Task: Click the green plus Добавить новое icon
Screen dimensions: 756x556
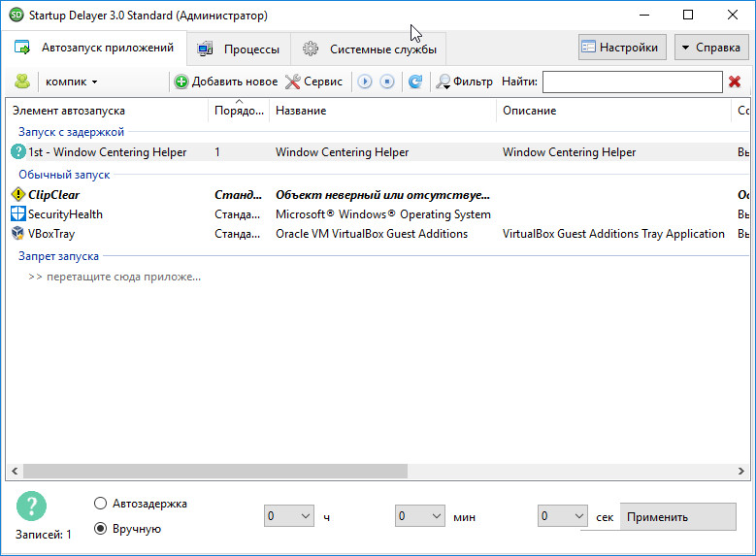Action: tap(181, 82)
